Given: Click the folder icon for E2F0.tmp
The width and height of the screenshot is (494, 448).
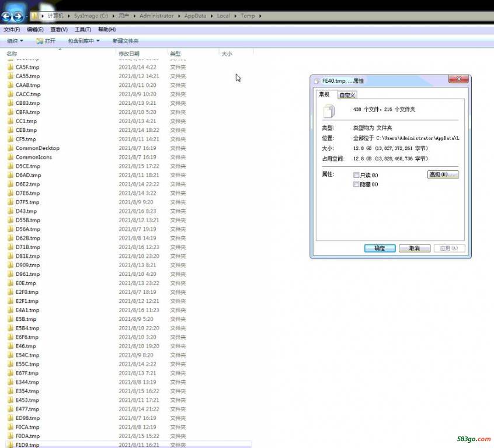Looking at the screenshot, I should point(11,292).
